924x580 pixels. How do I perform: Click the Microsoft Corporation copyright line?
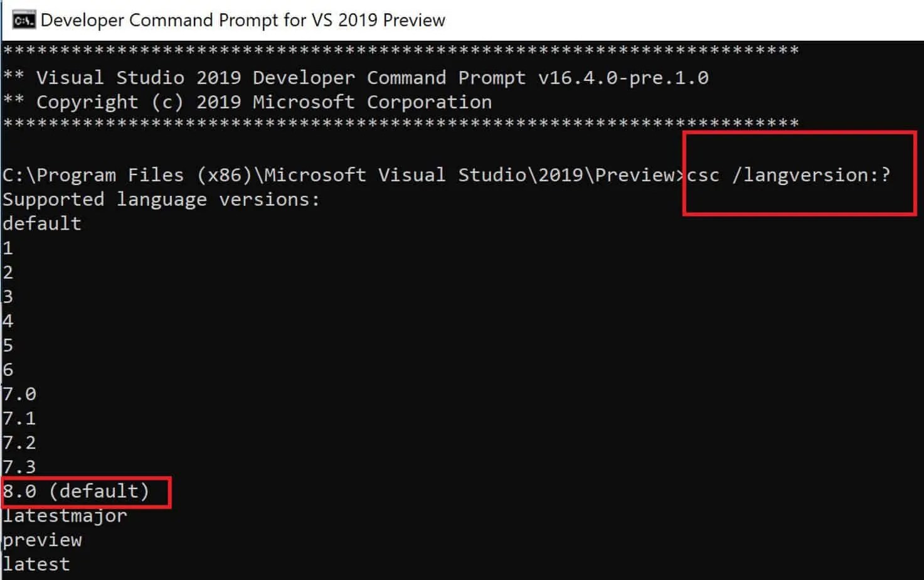[263, 102]
